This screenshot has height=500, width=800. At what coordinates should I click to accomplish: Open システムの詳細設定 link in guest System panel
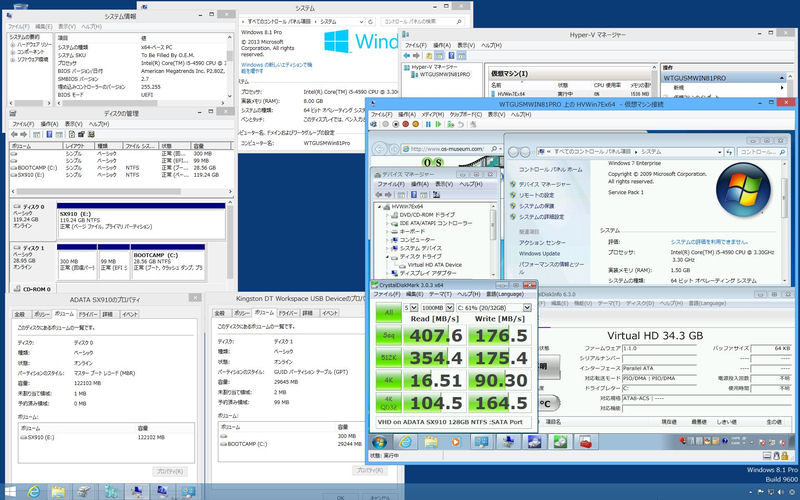click(x=541, y=217)
